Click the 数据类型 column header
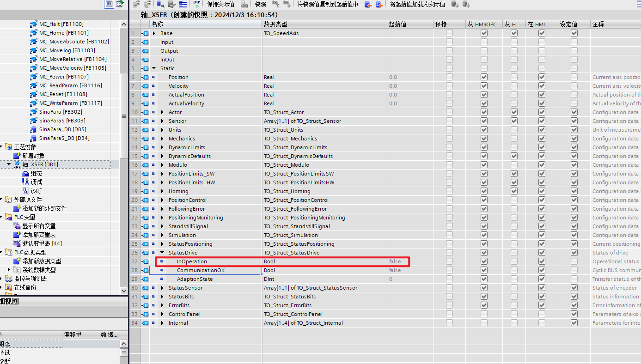 pyautogui.click(x=275, y=24)
